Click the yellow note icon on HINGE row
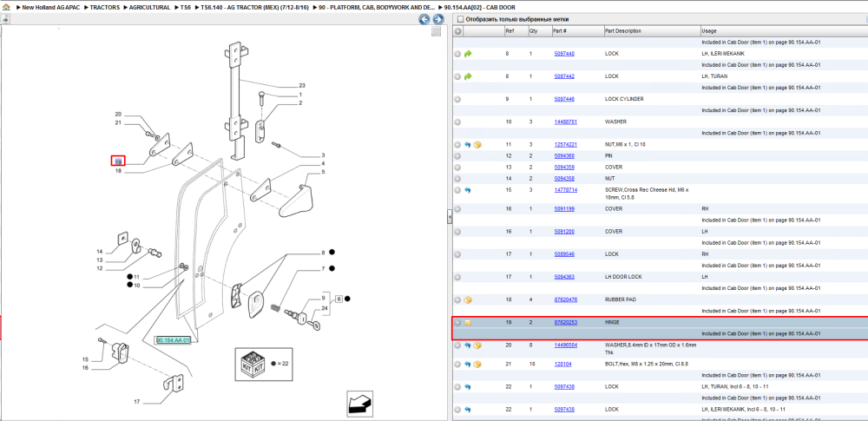Image resolution: width=868 pixels, height=421 pixels. click(x=468, y=322)
